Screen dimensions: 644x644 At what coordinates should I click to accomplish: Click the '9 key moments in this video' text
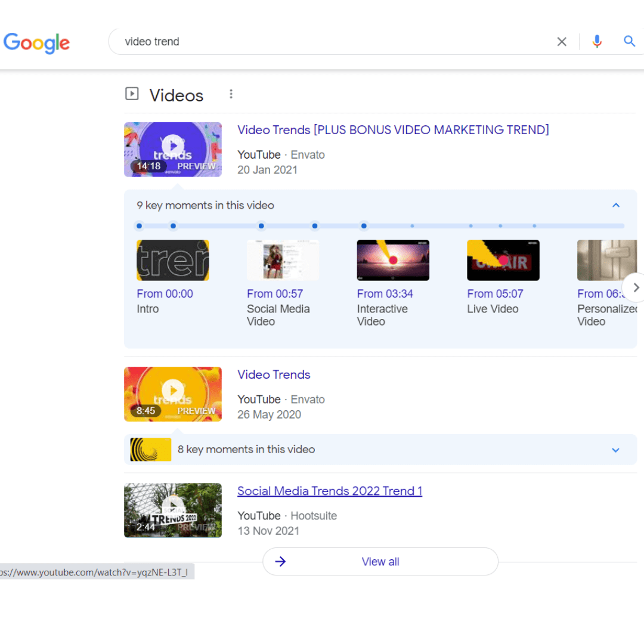click(x=205, y=205)
